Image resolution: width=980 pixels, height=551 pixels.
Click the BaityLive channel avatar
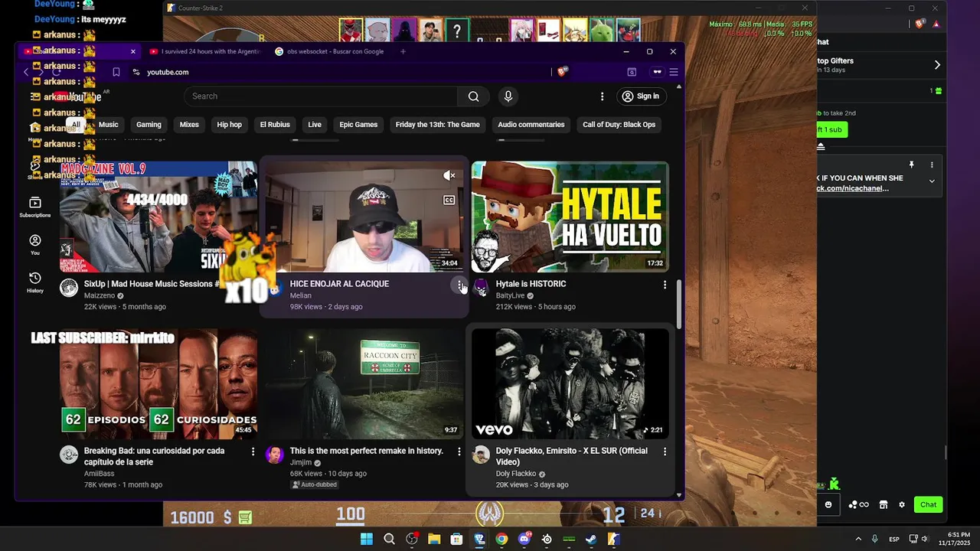point(481,288)
